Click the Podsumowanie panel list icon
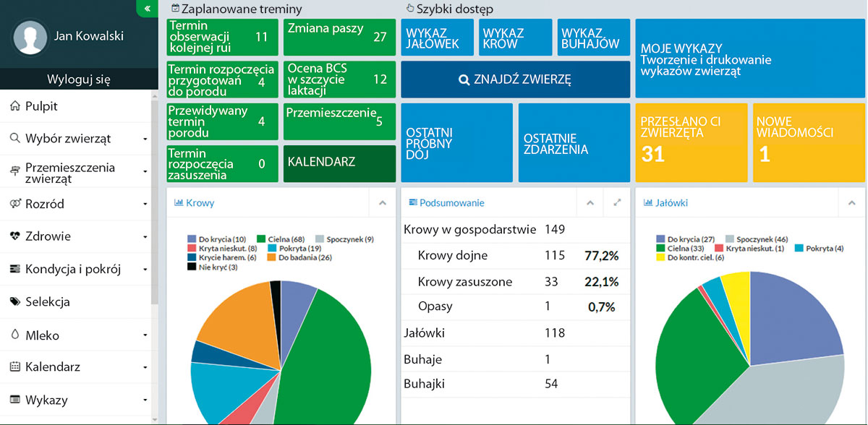The height and width of the screenshot is (425, 868). point(413,203)
